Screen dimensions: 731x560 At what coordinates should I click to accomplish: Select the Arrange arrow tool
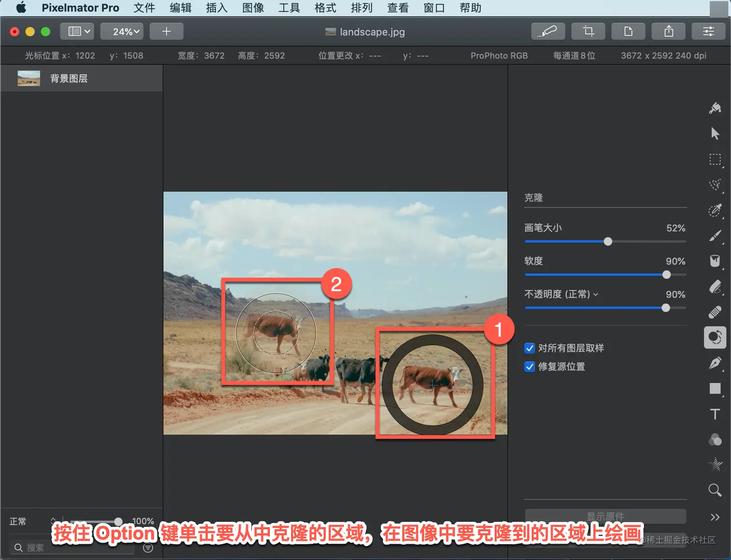coord(715,133)
